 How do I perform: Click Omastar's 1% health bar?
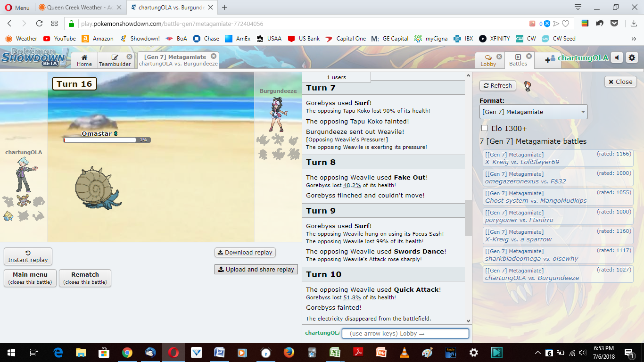[107, 140]
